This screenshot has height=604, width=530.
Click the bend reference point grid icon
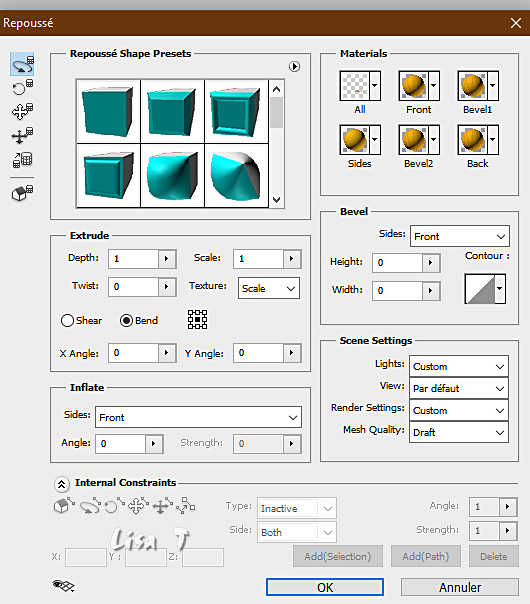(x=197, y=319)
